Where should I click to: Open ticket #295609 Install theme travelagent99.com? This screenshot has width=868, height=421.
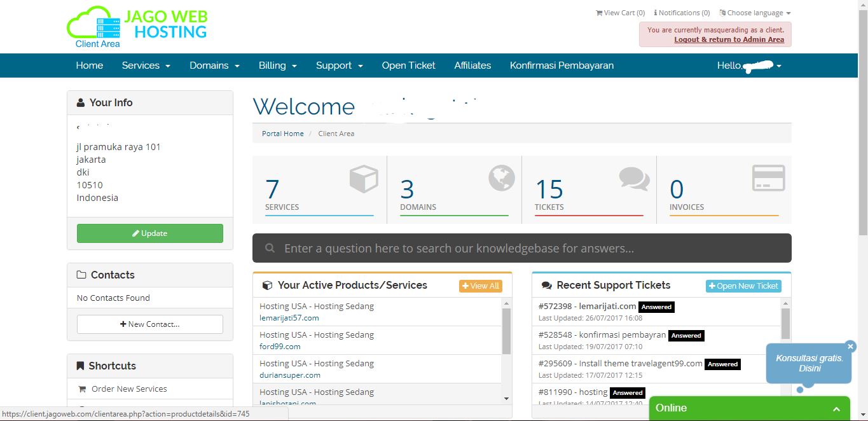[656, 369]
